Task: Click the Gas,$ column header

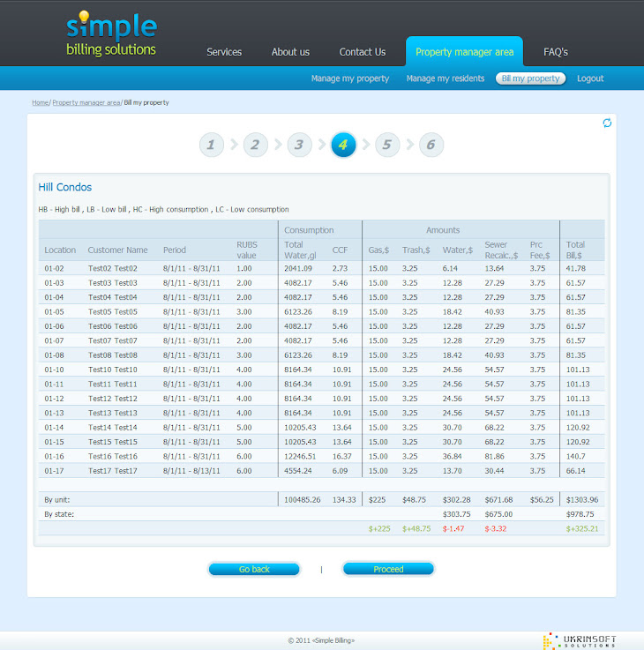Action: point(378,250)
